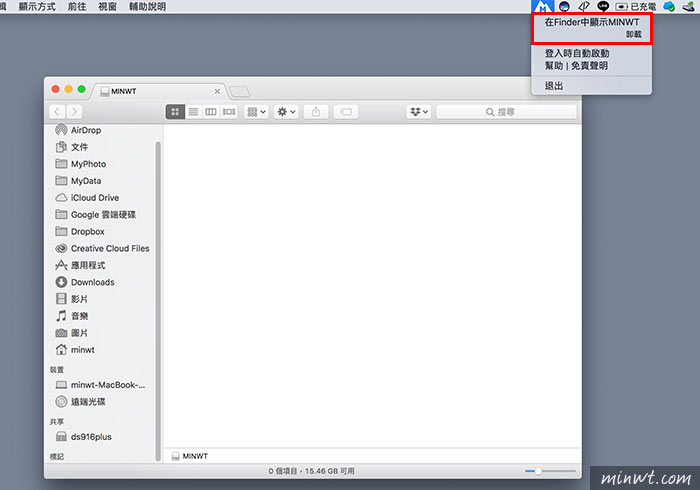The width and height of the screenshot is (700, 490).
Task: Open Google 雲端硬碟 sidebar folder
Action: coord(96,215)
